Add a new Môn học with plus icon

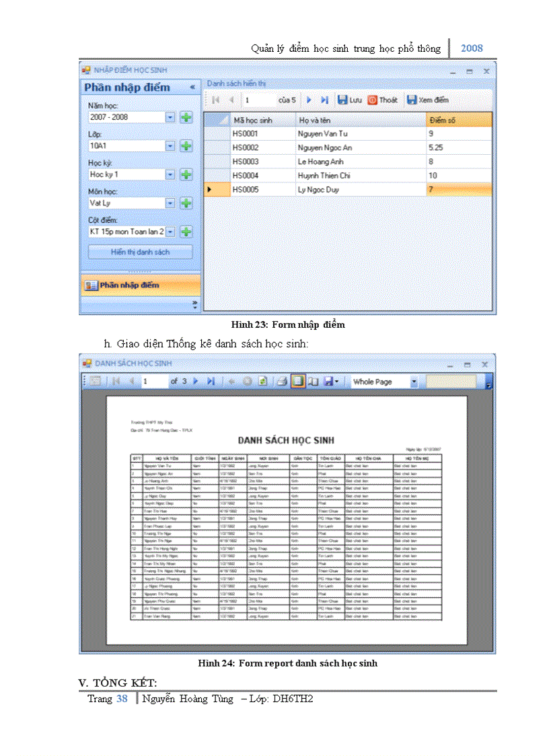click(186, 203)
